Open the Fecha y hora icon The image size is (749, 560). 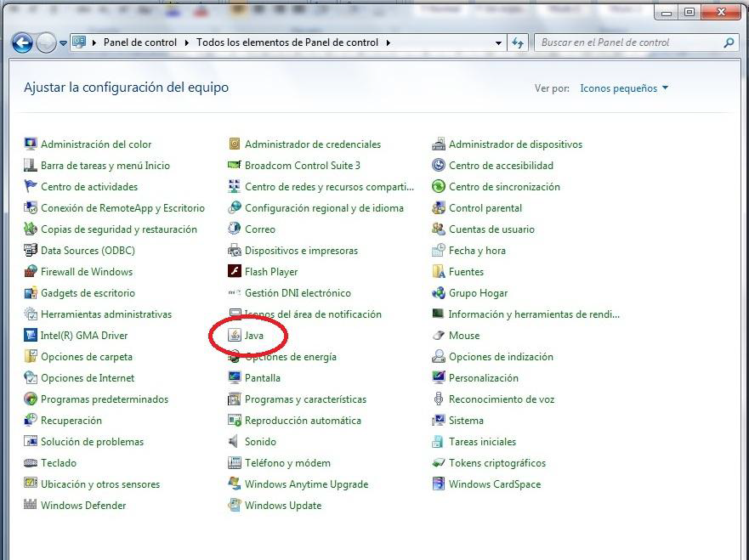pyautogui.click(x=438, y=250)
